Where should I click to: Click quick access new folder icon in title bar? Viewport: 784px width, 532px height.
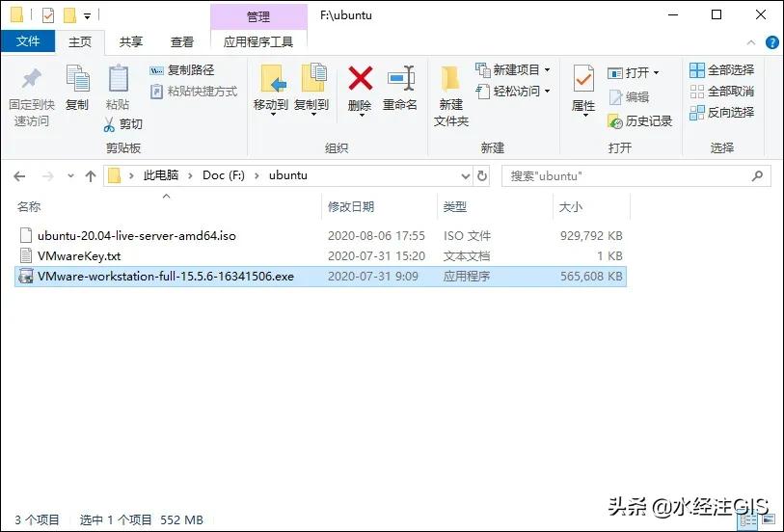coord(69,15)
